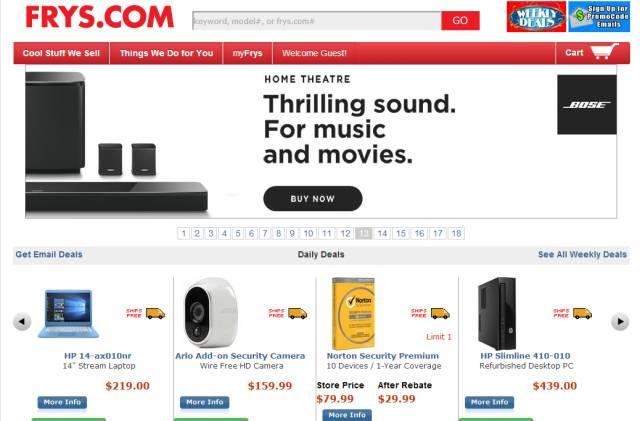This screenshot has width=640, height=421.
Task: Show next daily deals with right arrow
Action: coord(620,322)
